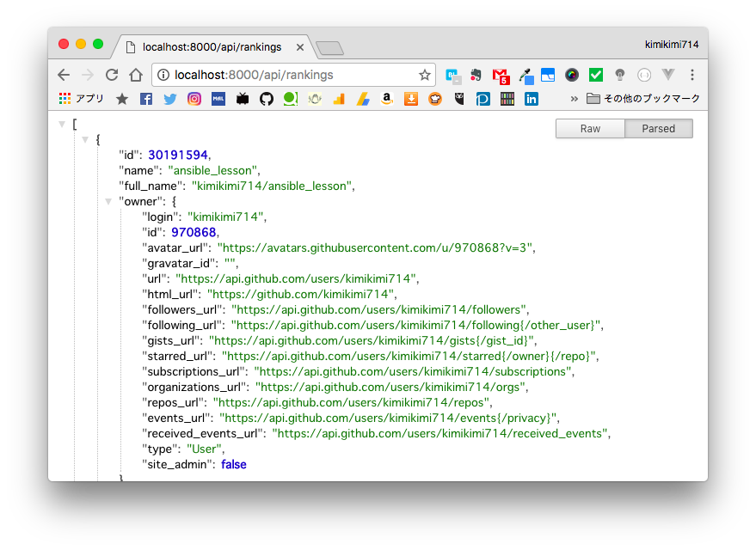Click the "starred_url" key

click(177, 356)
